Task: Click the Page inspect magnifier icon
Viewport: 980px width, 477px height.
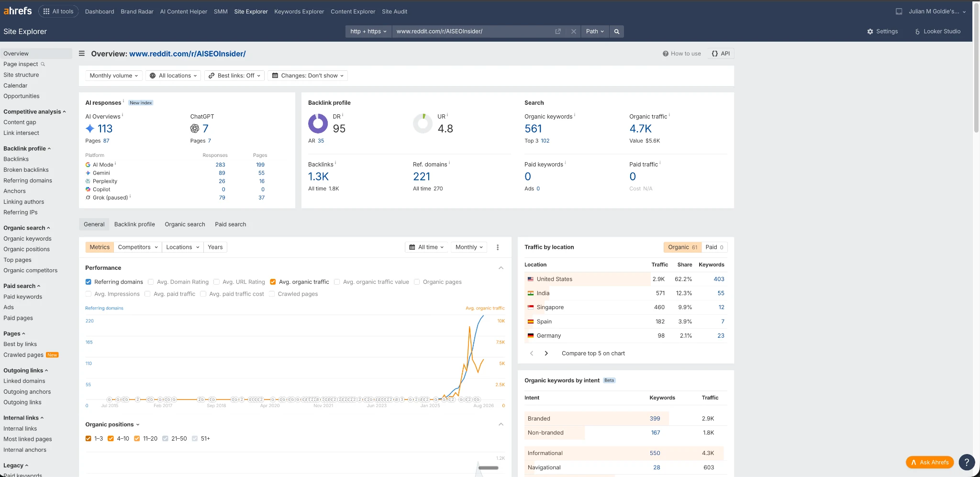Action: 43,64
